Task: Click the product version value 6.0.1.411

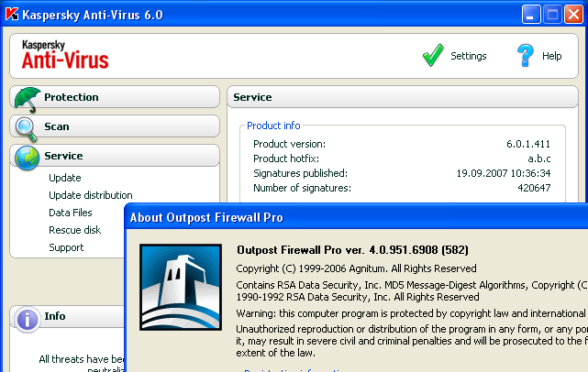Action: tap(528, 144)
